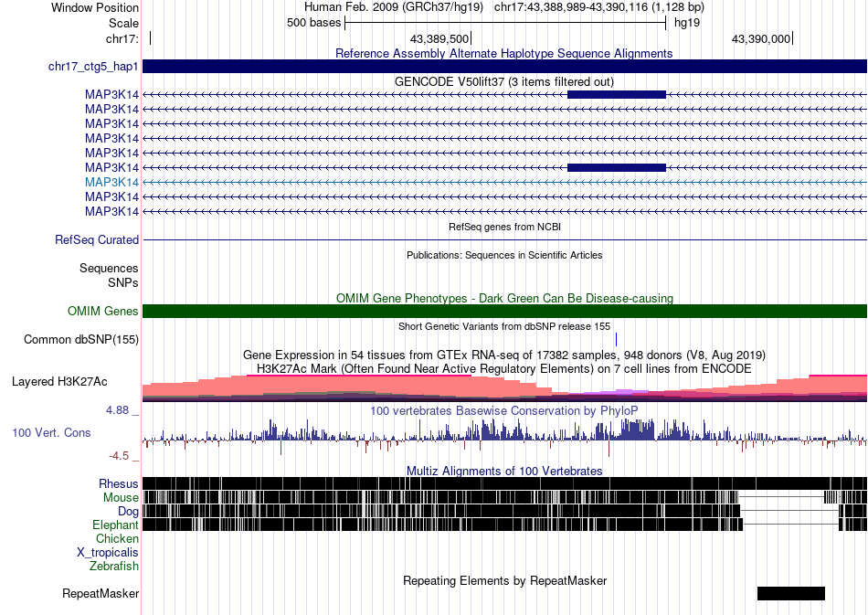The width and height of the screenshot is (868, 615).
Task: Open the OMIM Gene Phenotypes track title
Action: (x=504, y=299)
